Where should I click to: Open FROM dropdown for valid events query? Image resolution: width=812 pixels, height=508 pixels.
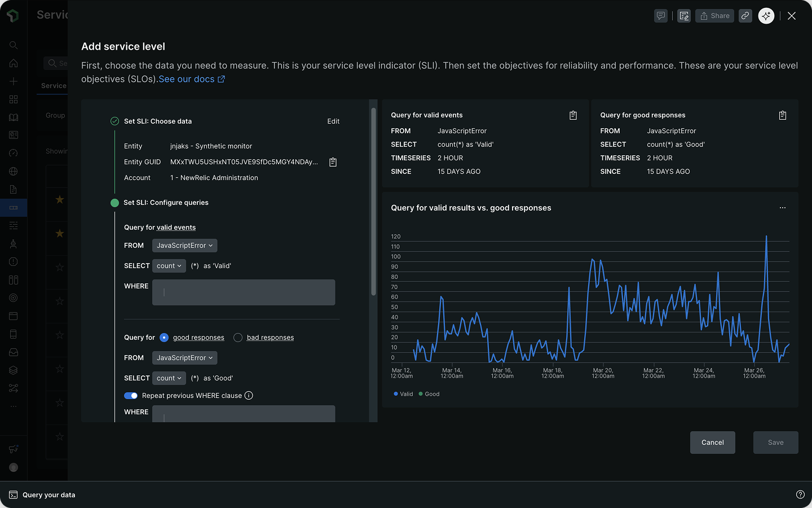tap(184, 246)
